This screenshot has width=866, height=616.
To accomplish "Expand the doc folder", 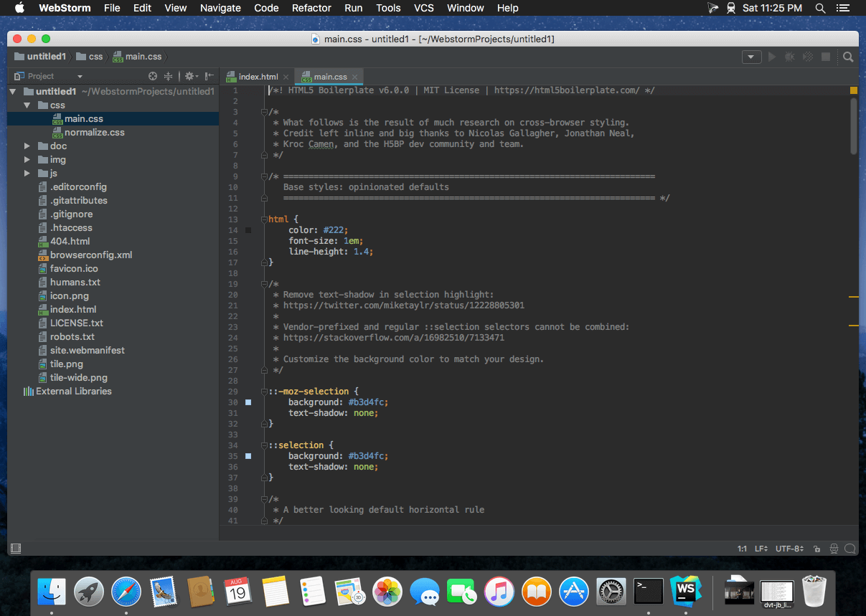I will (x=27, y=146).
